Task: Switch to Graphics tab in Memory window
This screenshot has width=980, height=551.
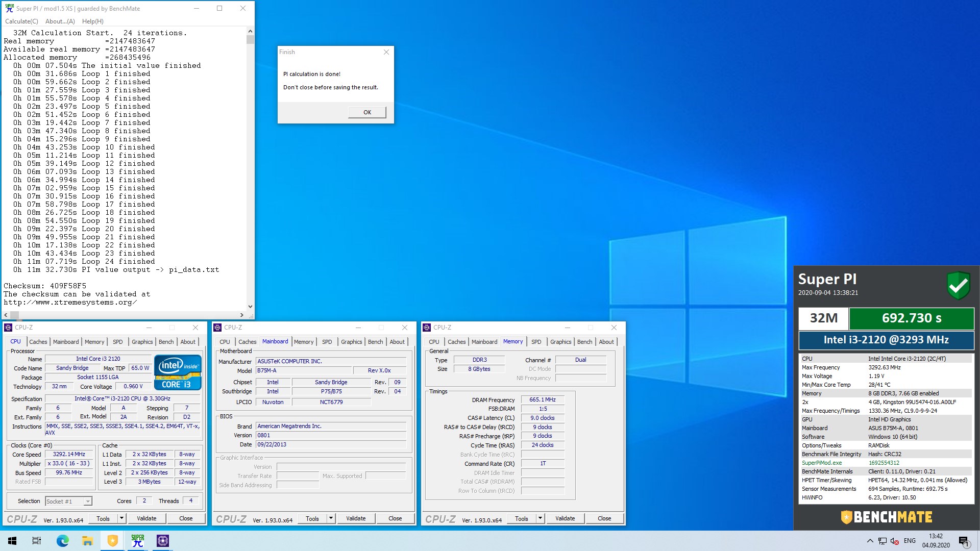Action: tap(561, 342)
